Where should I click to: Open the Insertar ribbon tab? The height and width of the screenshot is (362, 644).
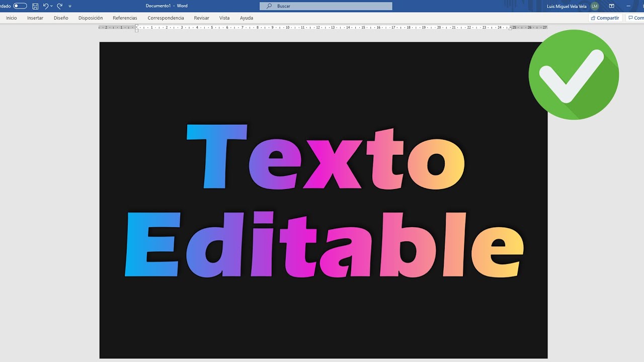coord(35,18)
